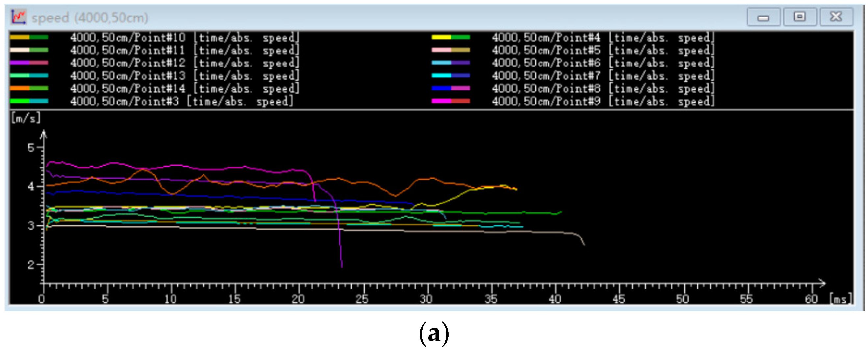Click the Point#14 orange-green color swatch
Image resolution: width=868 pixels, height=351 pixels.
pyautogui.click(x=29, y=89)
